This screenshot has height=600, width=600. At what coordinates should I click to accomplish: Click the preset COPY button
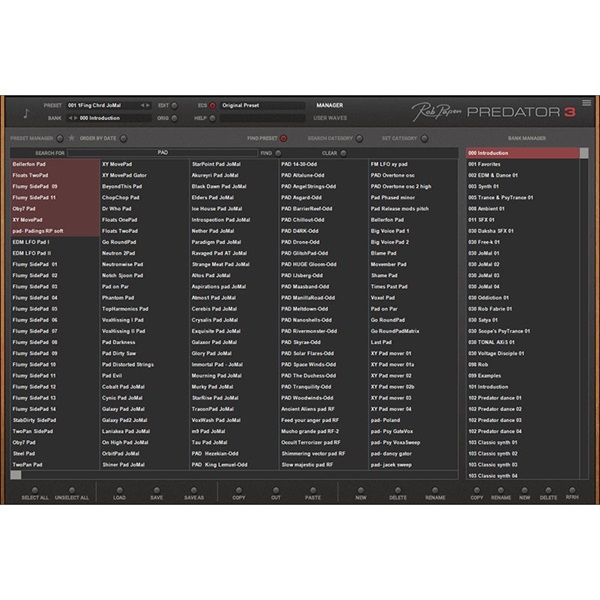pos(239,490)
